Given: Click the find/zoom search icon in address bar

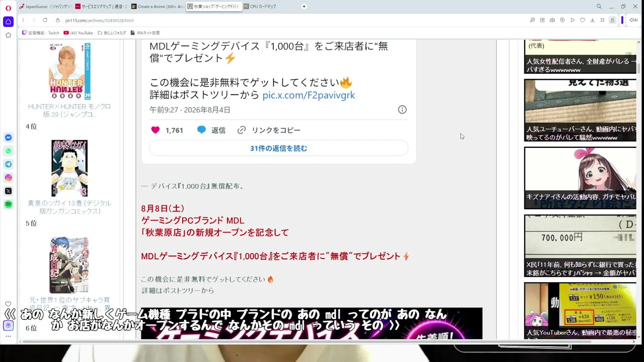Looking at the screenshot, I should click(x=532, y=20).
